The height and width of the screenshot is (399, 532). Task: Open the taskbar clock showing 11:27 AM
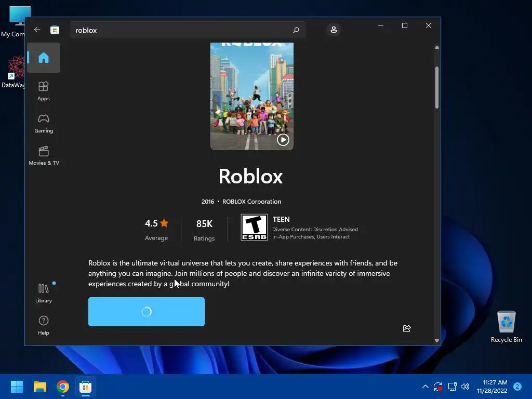click(492, 387)
